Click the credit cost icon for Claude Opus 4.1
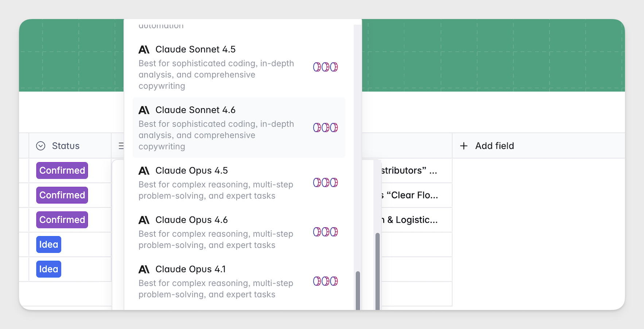 click(325, 281)
